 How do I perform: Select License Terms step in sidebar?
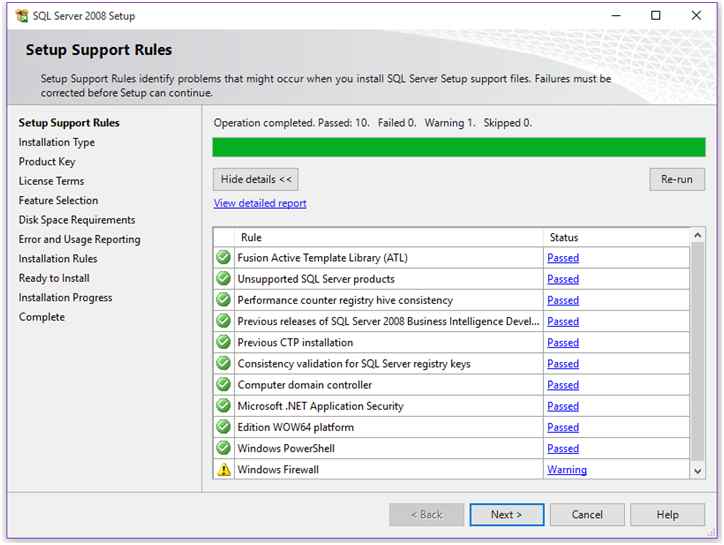[51, 181]
